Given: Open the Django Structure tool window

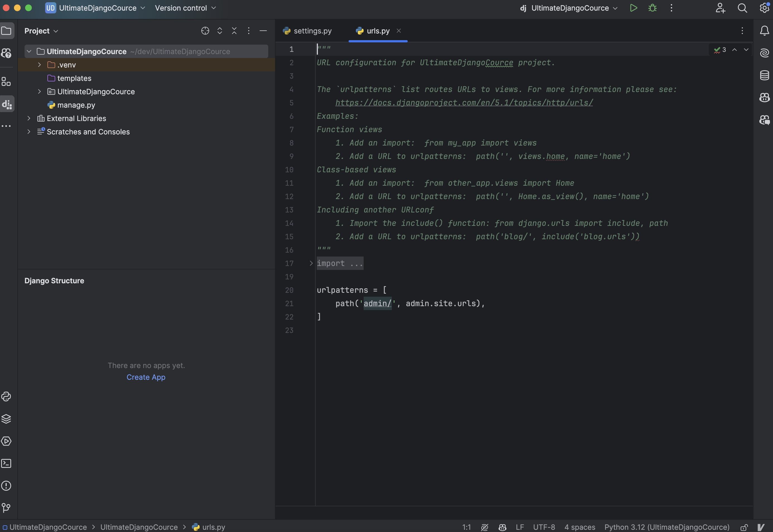Looking at the screenshot, I should coord(7,104).
